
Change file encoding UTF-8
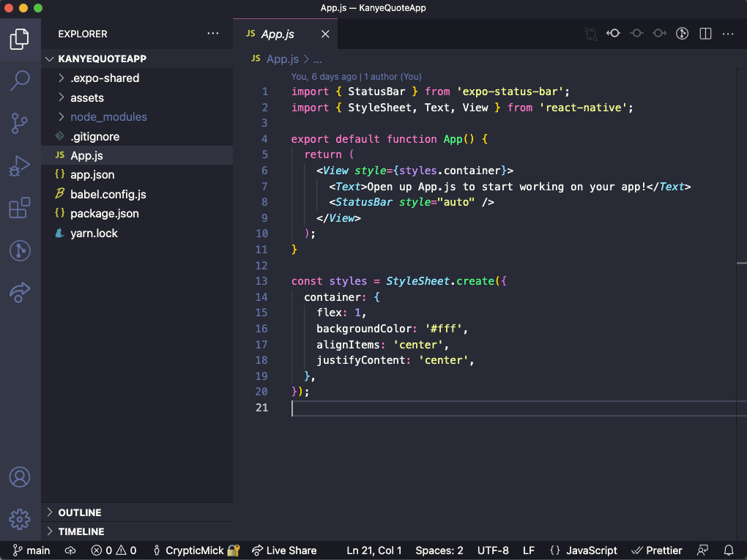pos(493,550)
